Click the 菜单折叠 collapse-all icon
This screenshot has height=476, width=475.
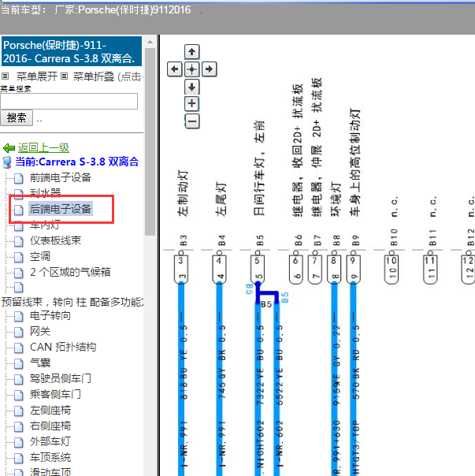pos(64,76)
